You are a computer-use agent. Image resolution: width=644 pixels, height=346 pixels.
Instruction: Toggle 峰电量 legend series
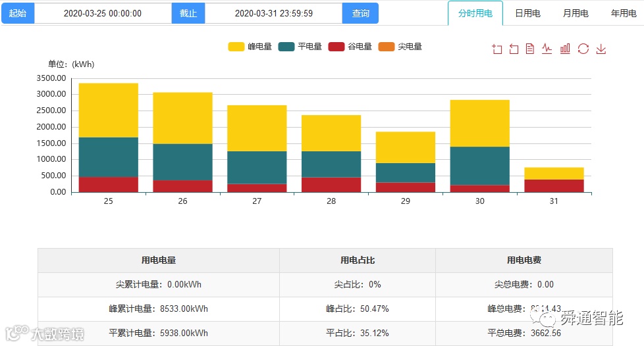(250, 47)
